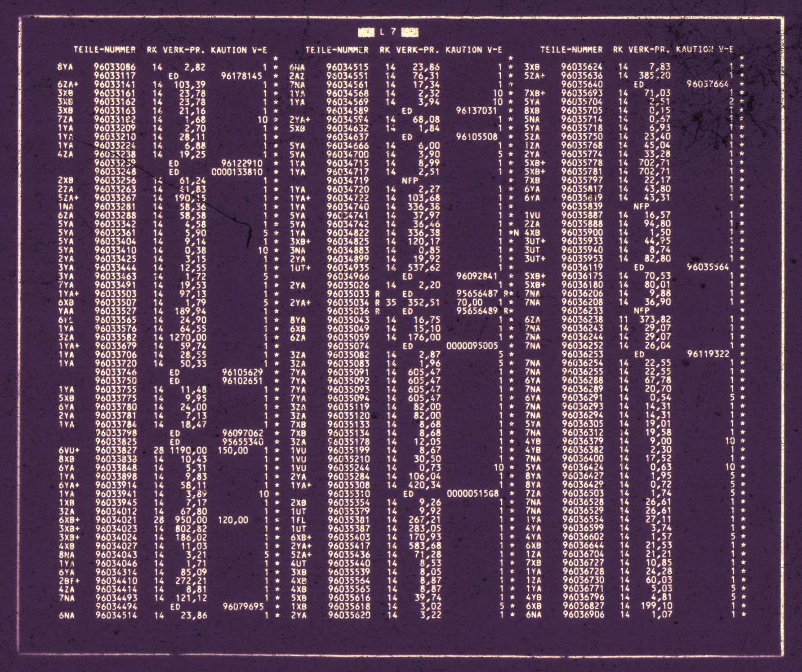
Task: Select price 373,82
Action: pos(655,320)
